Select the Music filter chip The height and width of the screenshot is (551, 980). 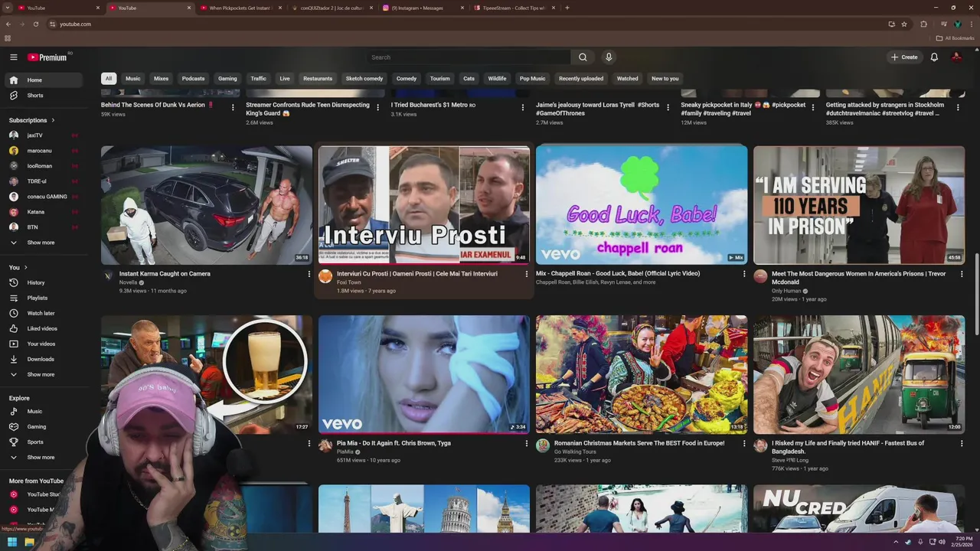tap(133, 78)
